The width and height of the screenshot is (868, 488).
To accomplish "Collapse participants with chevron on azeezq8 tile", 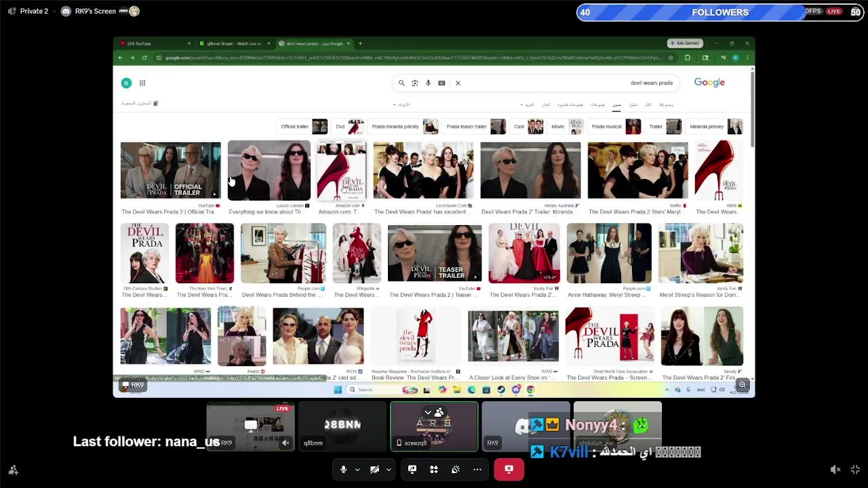I will [x=428, y=412].
